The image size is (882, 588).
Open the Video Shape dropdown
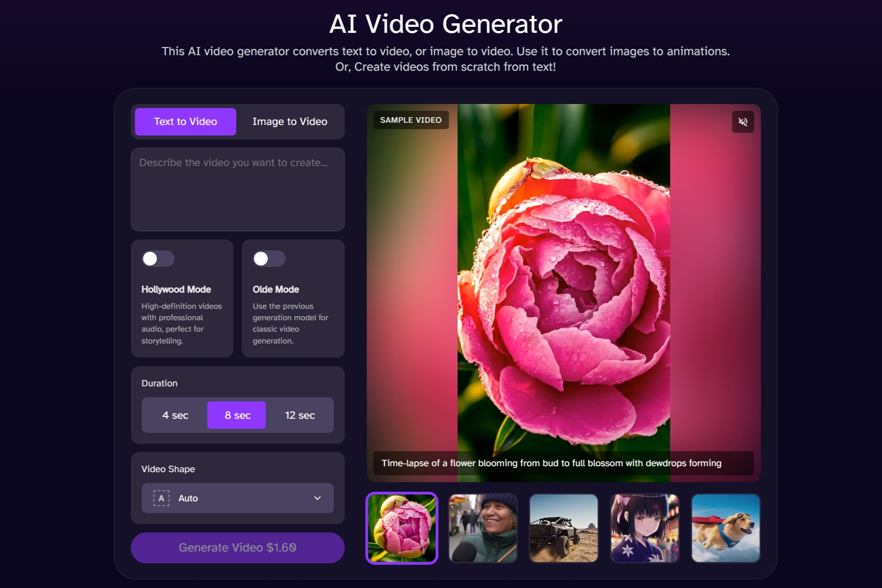pyautogui.click(x=237, y=498)
